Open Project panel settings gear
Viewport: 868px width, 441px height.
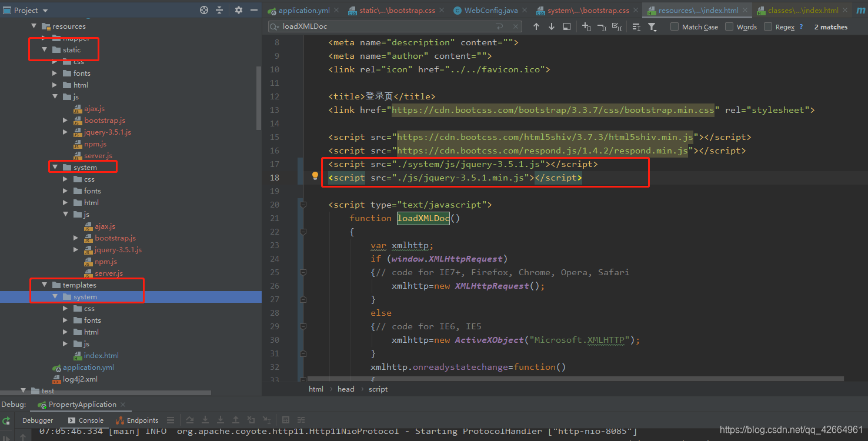point(238,10)
